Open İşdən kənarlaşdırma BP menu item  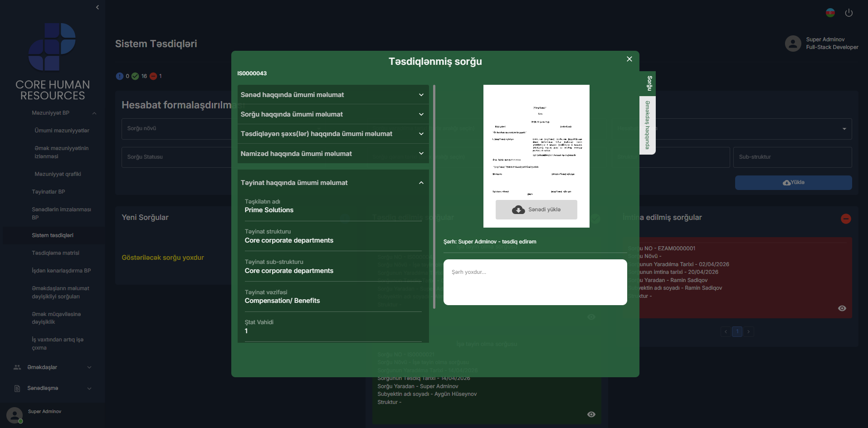(x=61, y=271)
